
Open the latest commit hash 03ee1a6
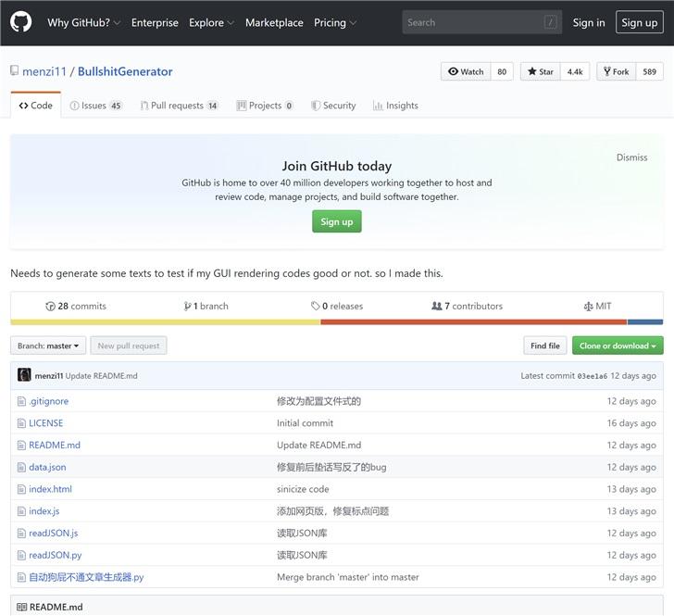tap(593, 376)
